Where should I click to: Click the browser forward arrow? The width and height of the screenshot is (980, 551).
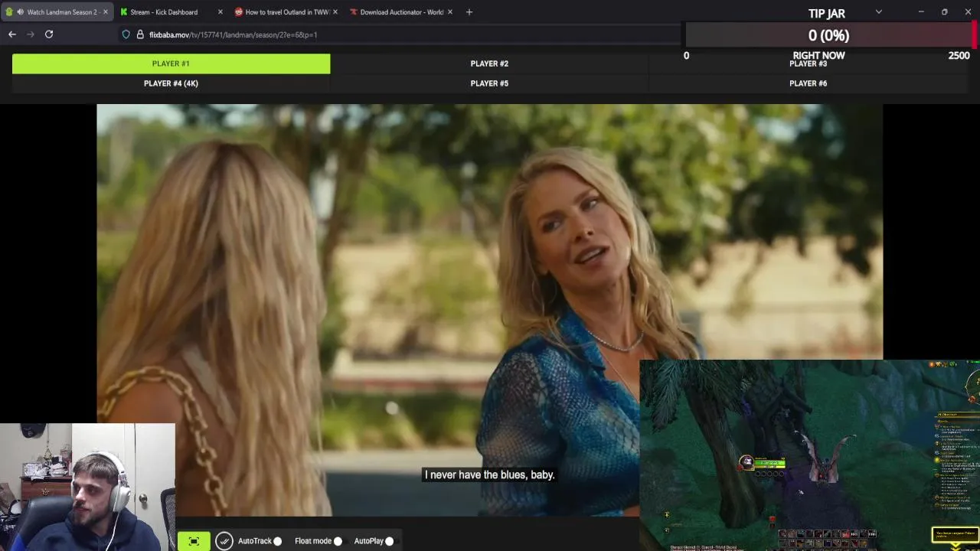point(31,34)
